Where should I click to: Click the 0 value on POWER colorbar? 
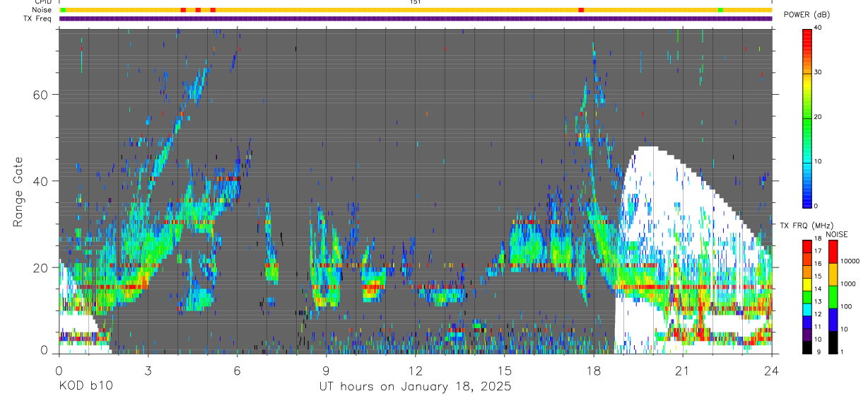coord(816,206)
